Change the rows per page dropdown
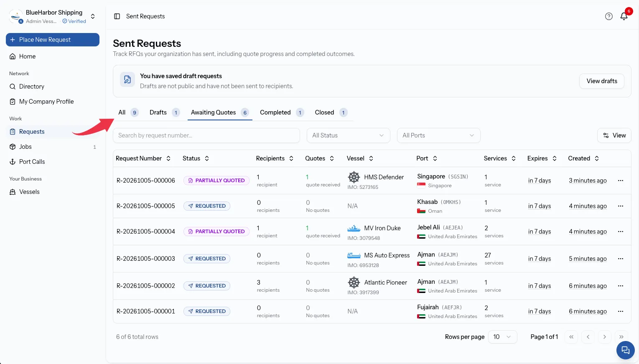The height and width of the screenshot is (364, 639). [502, 337]
